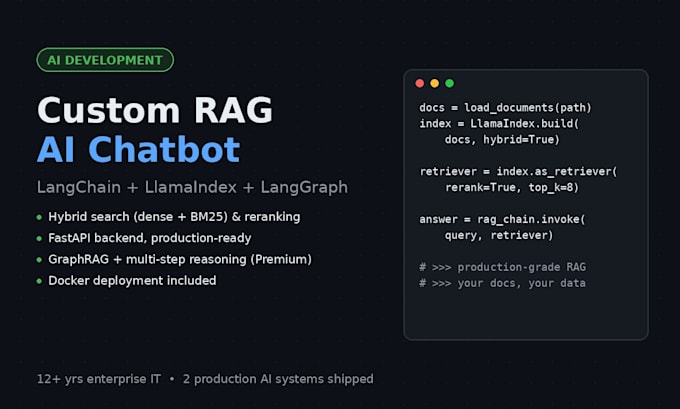Image resolution: width=680 pixels, height=409 pixels.
Task: Click the "query, retriever)" code line
Action: coord(499,236)
